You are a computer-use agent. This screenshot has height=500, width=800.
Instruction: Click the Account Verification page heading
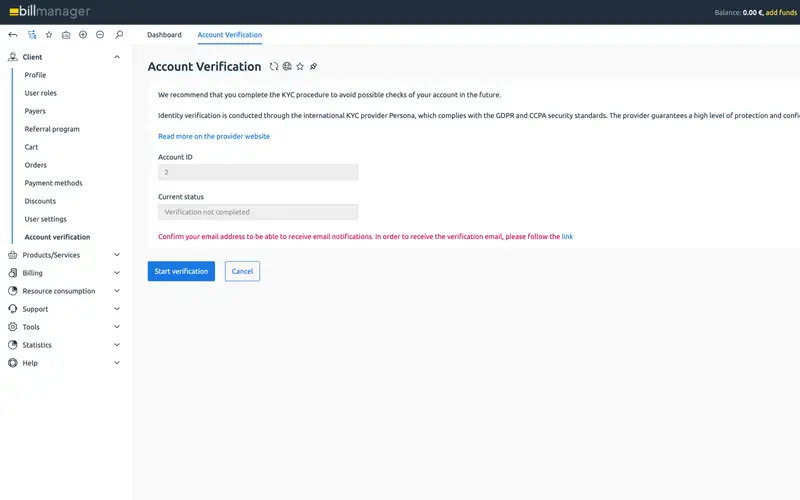[x=204, y=66]
